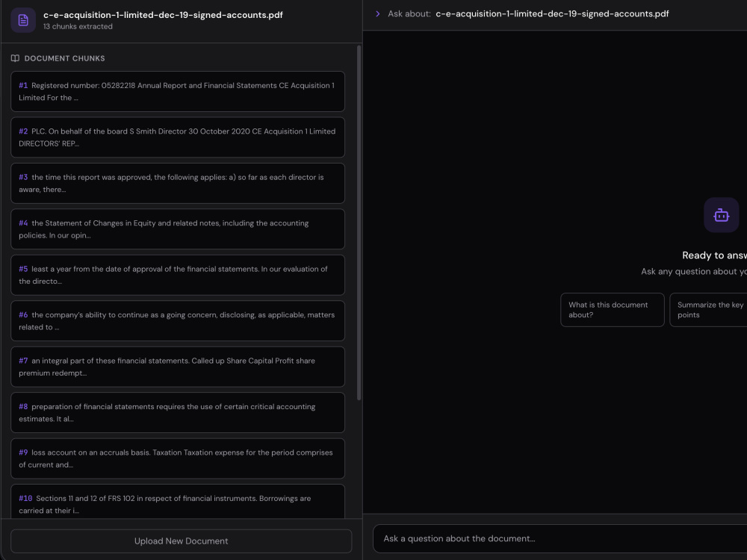Focus the 'Ask a question about the document' field
The width and height of the screenshot is (747, 560).
(560, 538)
